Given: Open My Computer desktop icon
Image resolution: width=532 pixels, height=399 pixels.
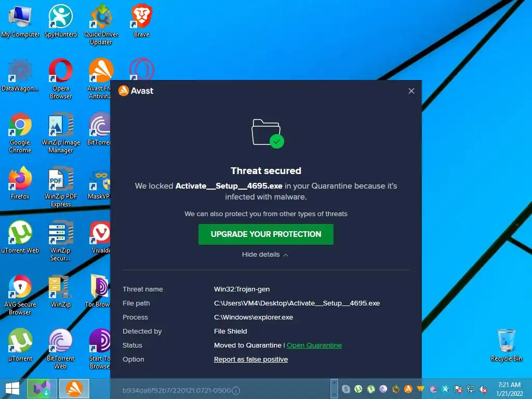Looking at the screenshot, I should pos(20,22).
